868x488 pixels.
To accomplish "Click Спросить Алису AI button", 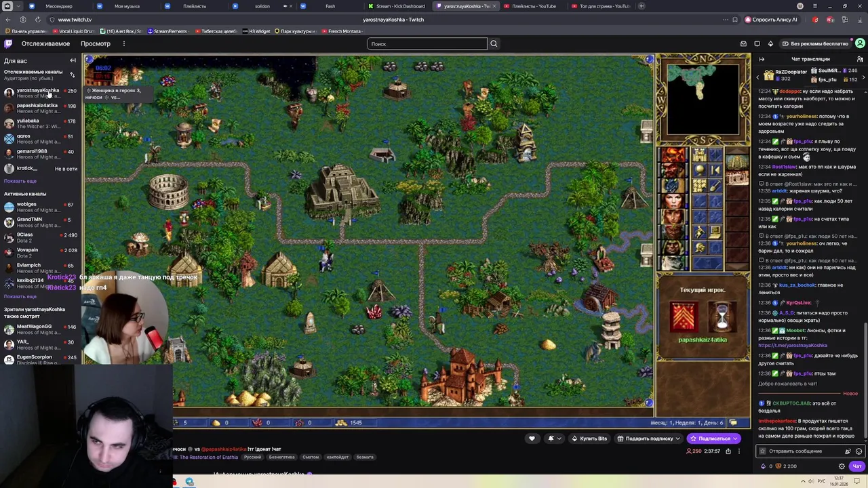I will (771, 20).
